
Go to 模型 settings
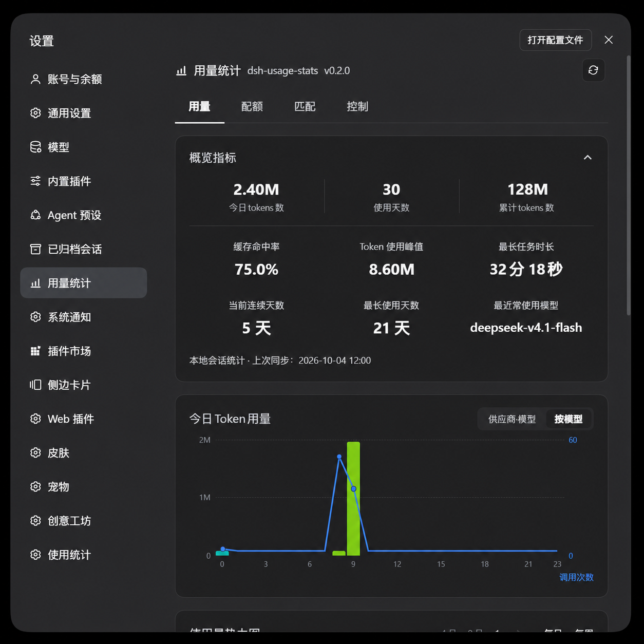(x=84, y=147)
